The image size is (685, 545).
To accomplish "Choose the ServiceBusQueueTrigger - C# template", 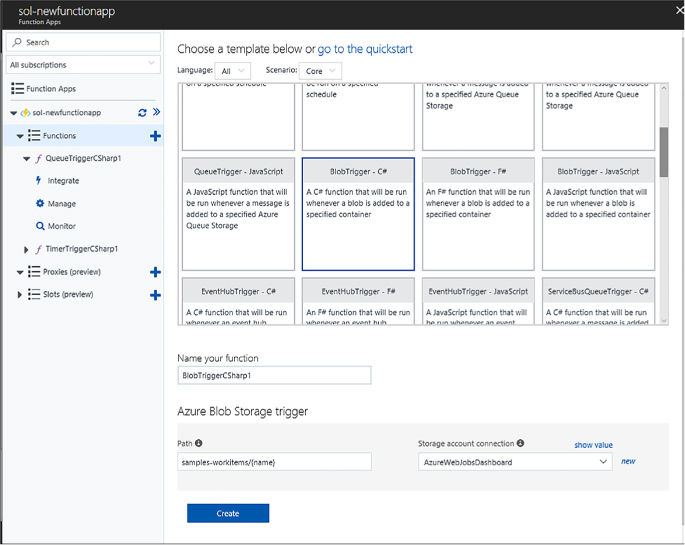I will click(598, 301).
